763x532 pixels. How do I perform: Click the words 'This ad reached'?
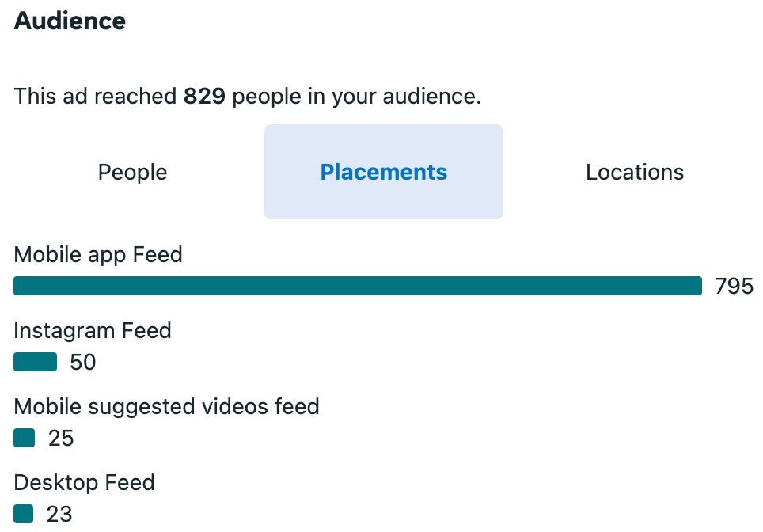pyautogui.click(x=95, y=97)
